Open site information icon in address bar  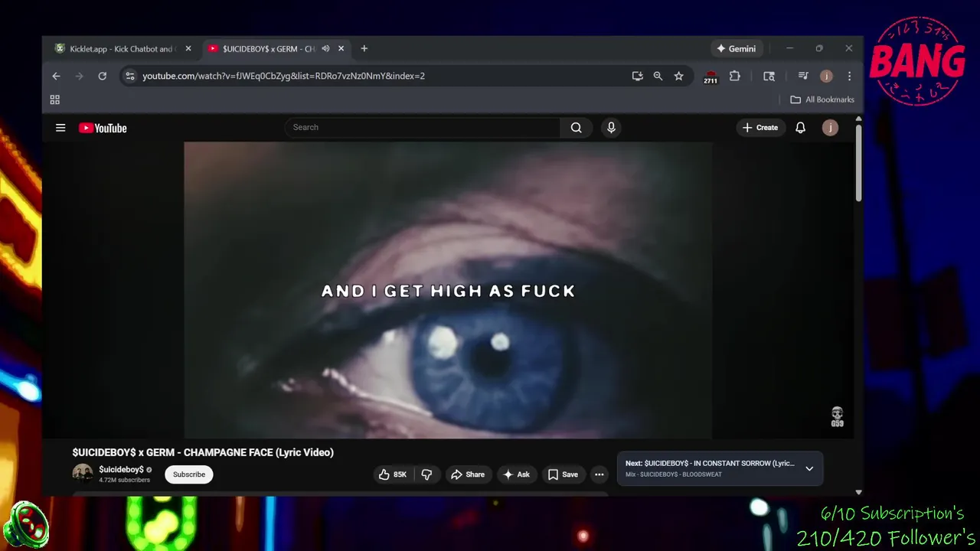point(130,76)
